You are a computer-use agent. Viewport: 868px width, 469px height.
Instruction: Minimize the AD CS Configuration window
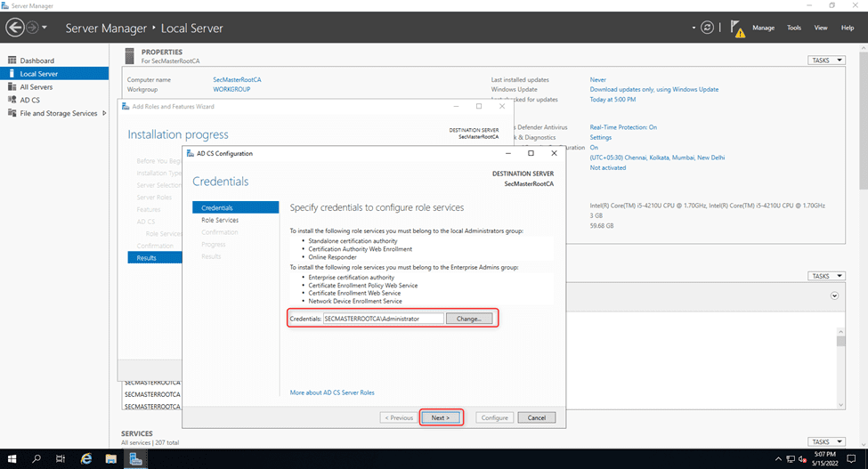tap(508, 153)
